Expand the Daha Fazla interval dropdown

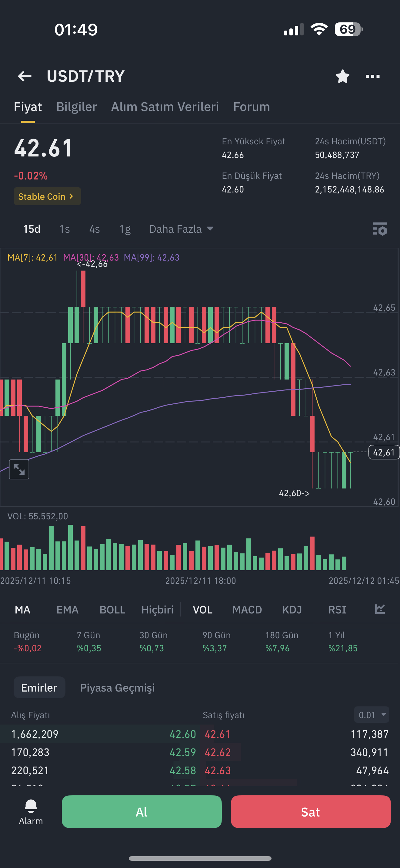tap(181, 229)
